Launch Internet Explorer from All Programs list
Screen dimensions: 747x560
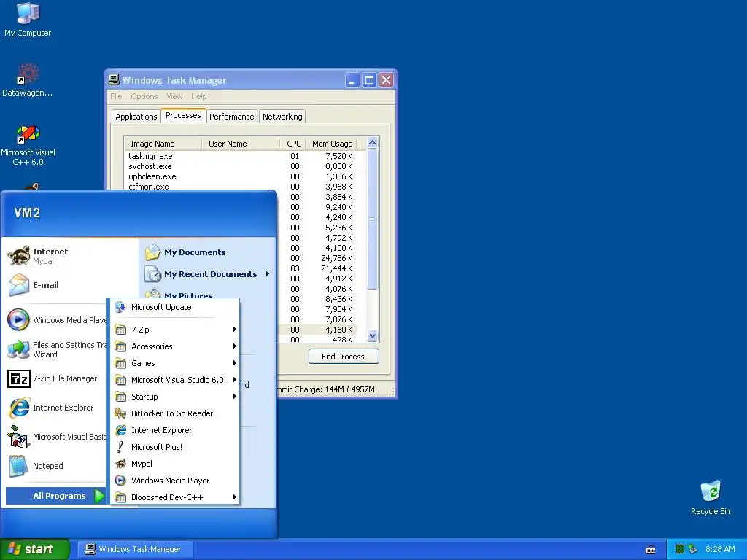pos(175,430)
